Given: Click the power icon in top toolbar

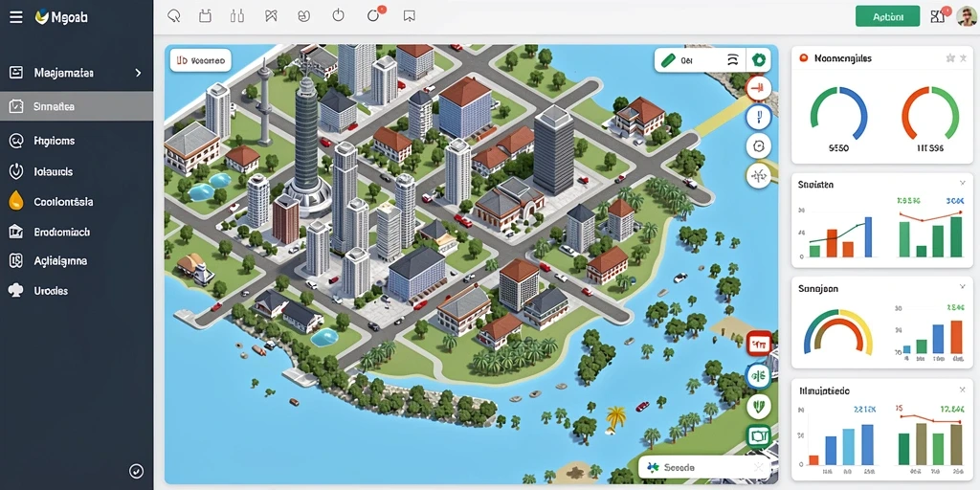Looking at the screenshot, I should (338, 15).
